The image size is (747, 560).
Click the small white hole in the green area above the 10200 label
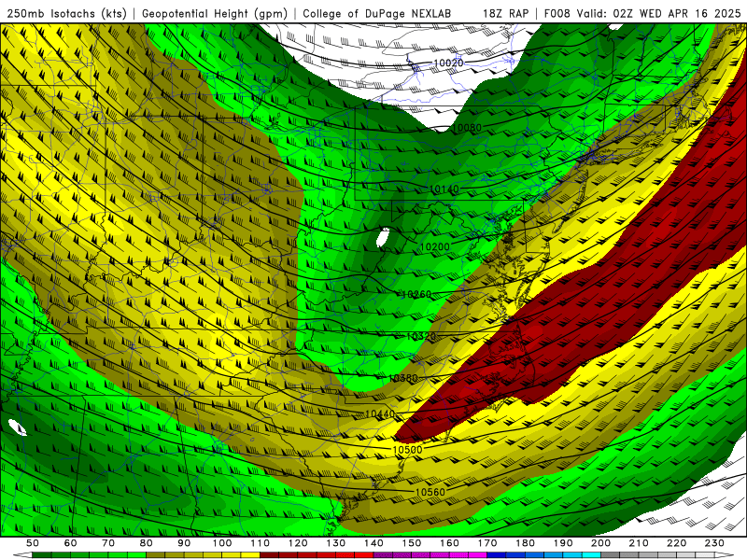point(383,237)
